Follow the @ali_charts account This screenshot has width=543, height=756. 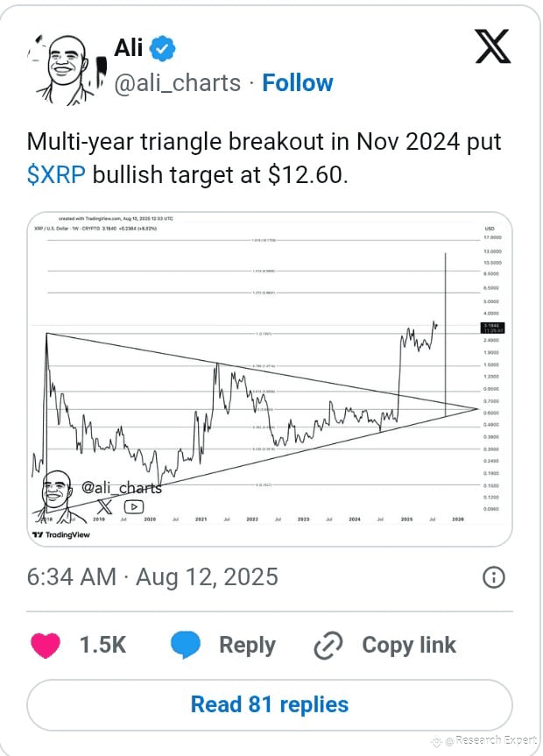click(x=298, y=82)
